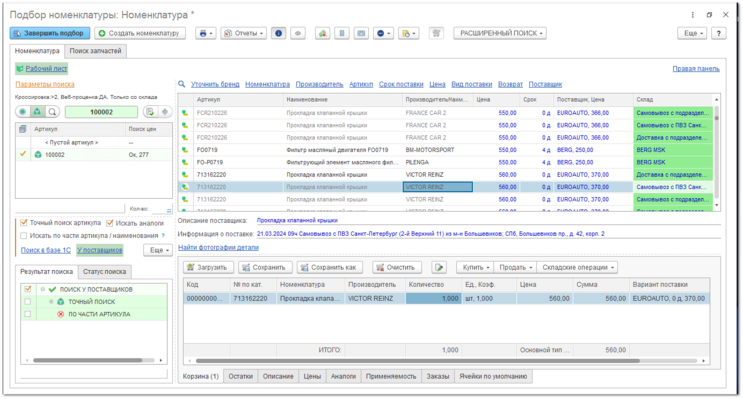Image resolution: width=743 pixels, height=399 pixels.
Task: Switch to Поиск запчастей tab
Action: point(95,51)
